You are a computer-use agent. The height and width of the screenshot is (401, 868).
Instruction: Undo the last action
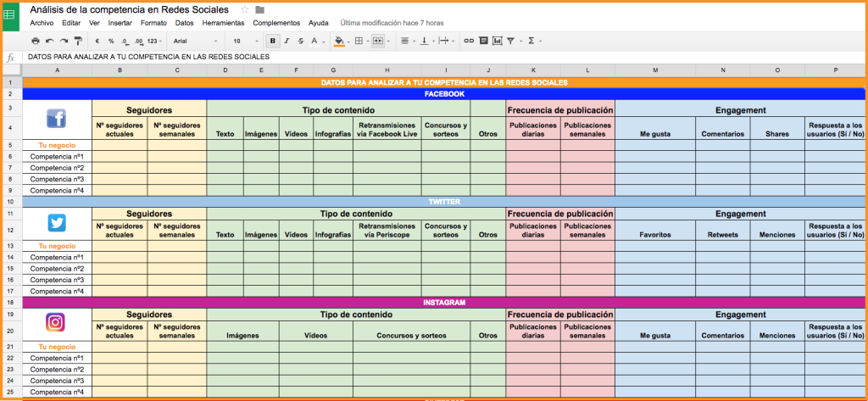(x=50, y=41)
